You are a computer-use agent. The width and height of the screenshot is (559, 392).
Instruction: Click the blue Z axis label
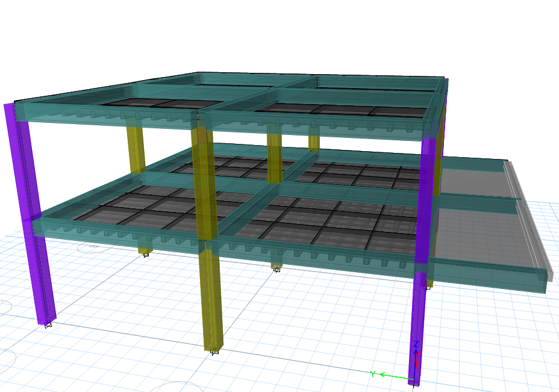coord(416,344)
